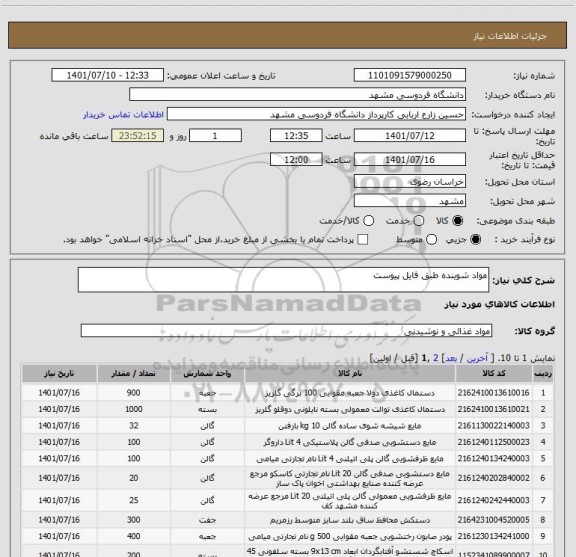Viewport: 576px width, 557px height.
Task: Click the buyer name field دانشگاه فردوسی مشهد
Action: [298, 95]
